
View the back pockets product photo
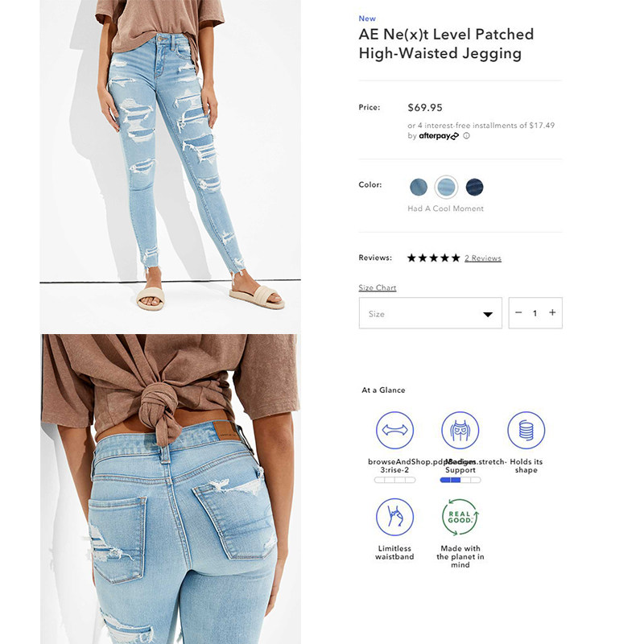point(170,489)
